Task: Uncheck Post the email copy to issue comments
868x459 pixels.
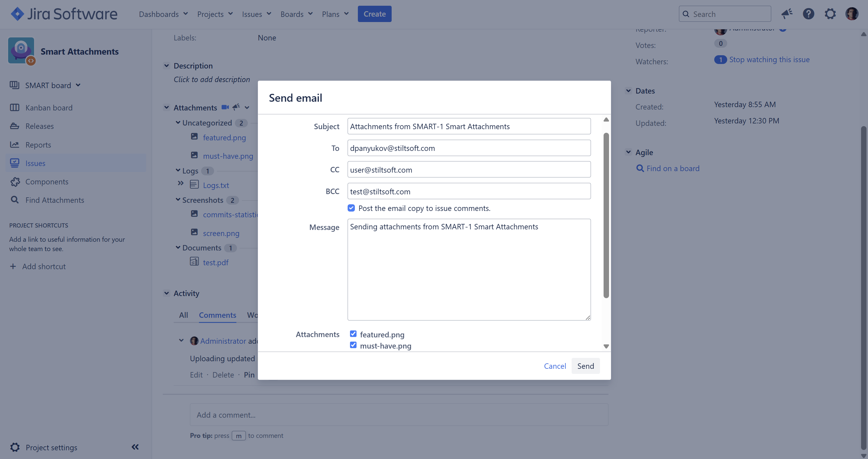Action: coord(351,208)
